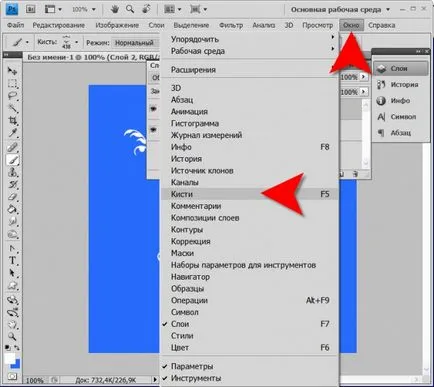Open the Фильтр menu
This screenshot has width=434, height=387.
231,25
